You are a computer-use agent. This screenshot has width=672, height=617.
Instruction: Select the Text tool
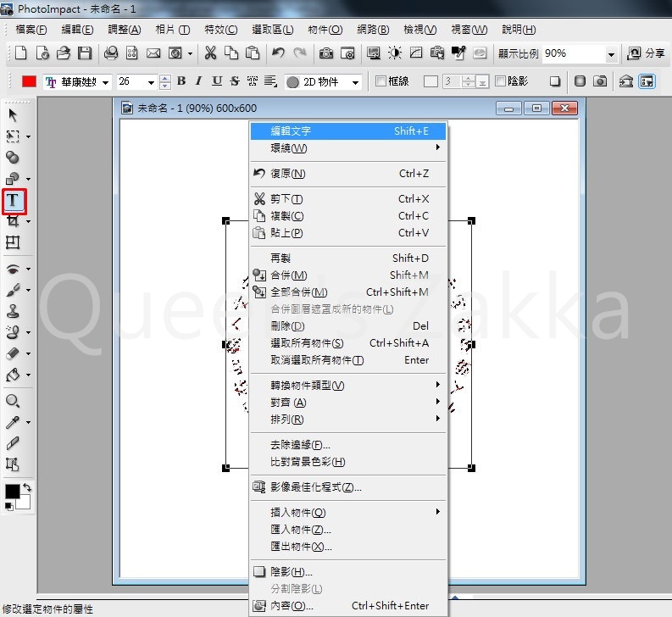pyautogui.click(x=14, y=200)
